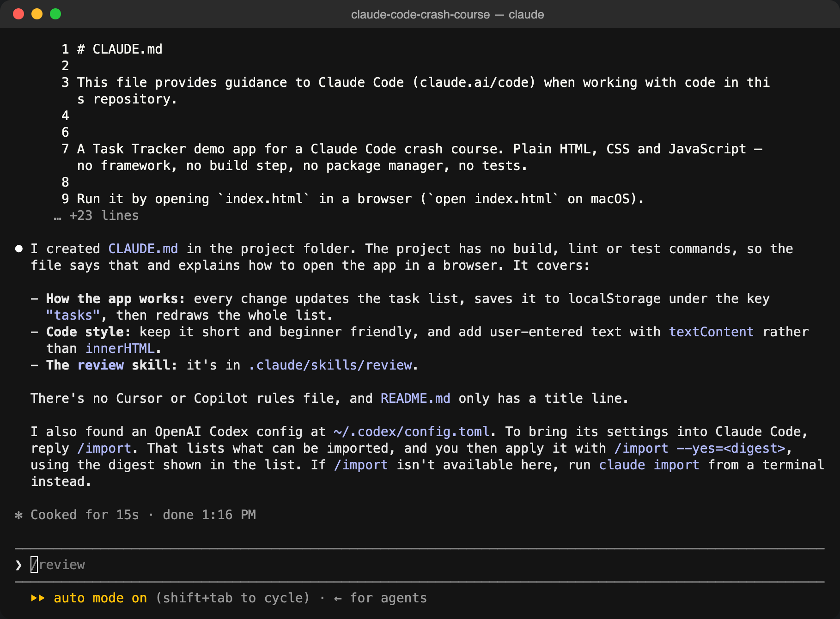The image size is (840, 619).
Task: Click the prompt chevron before /review
Action: click(18, 565)
